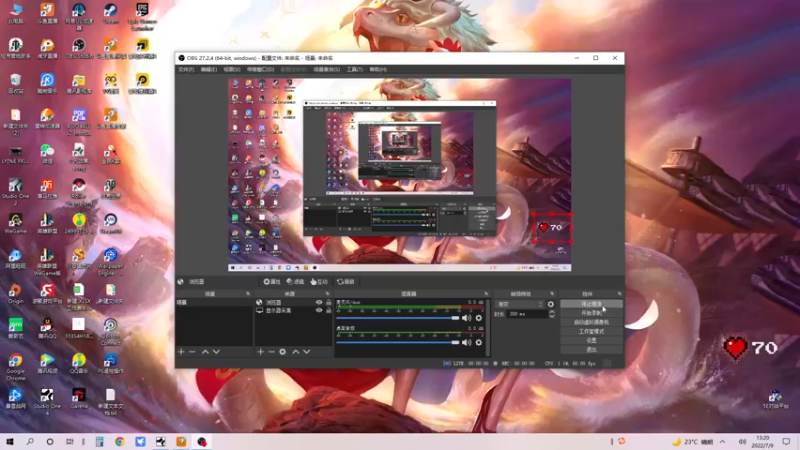Open the Tools menu in OBS

click(x=355, y=69)
